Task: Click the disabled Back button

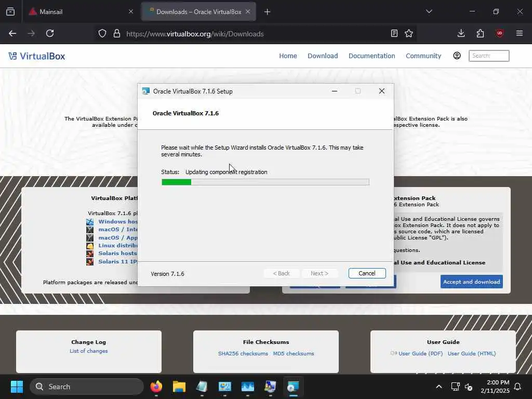Action: click(281, 273)
